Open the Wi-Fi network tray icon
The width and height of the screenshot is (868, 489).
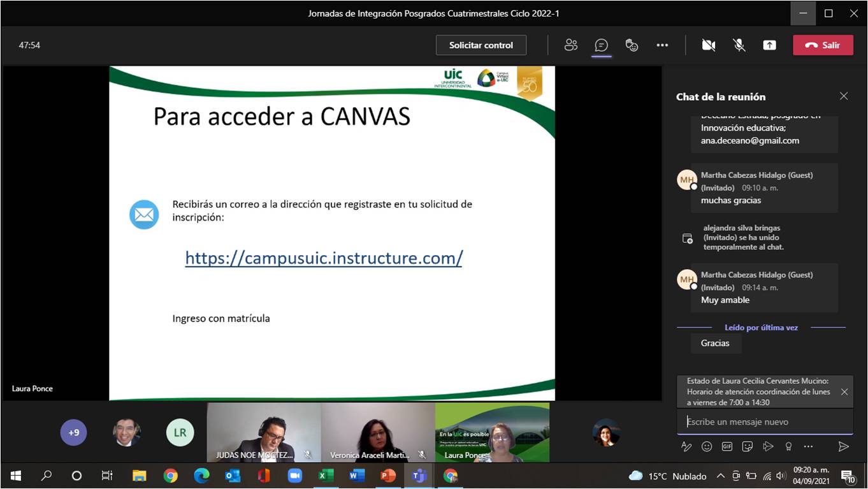(767, 476)
